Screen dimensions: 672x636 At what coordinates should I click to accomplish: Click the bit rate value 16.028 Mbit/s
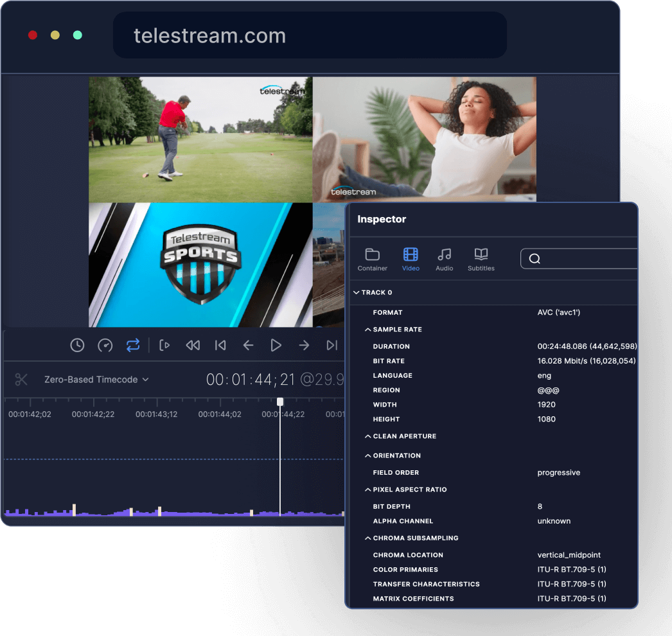pyautogui.click(x=587, y=361)
